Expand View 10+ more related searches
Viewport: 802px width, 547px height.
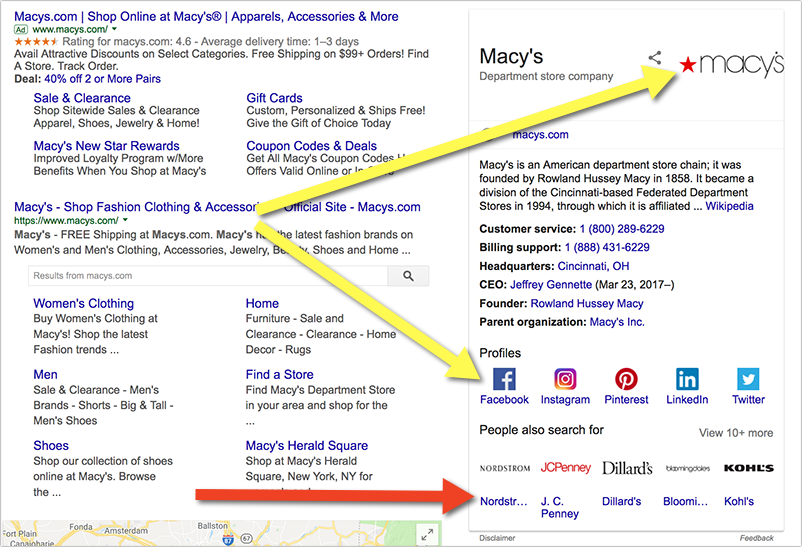(735, 433)
